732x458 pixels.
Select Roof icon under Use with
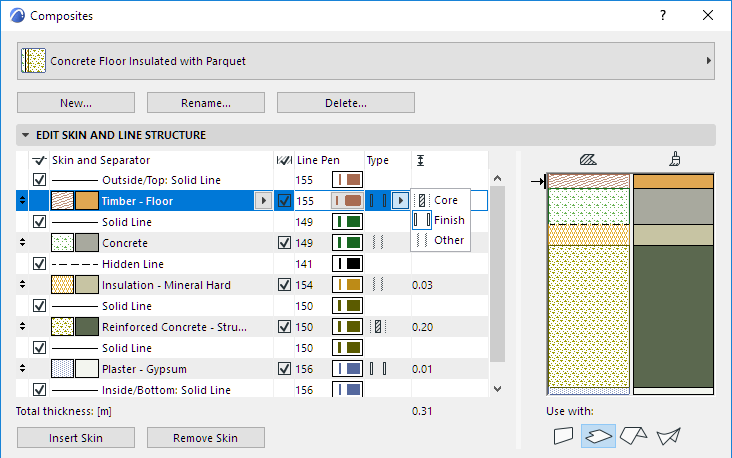click(633, 436)
